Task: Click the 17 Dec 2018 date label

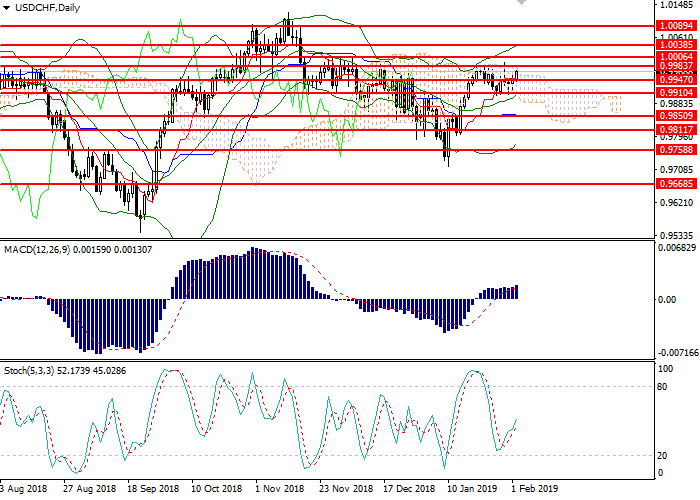Action: point(409,488)
